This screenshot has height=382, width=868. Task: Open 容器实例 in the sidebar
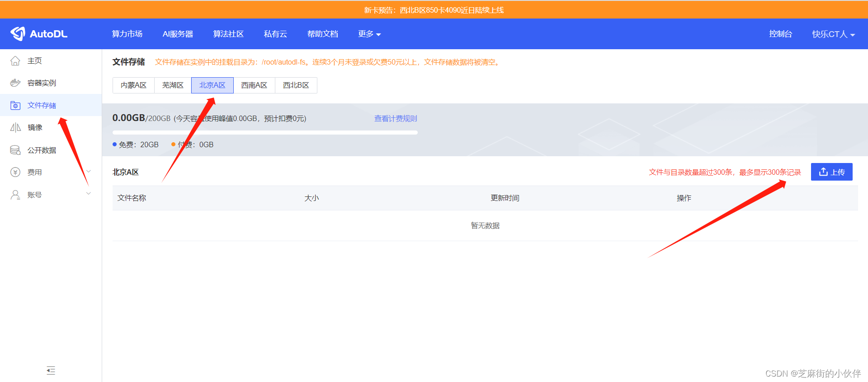51,83
